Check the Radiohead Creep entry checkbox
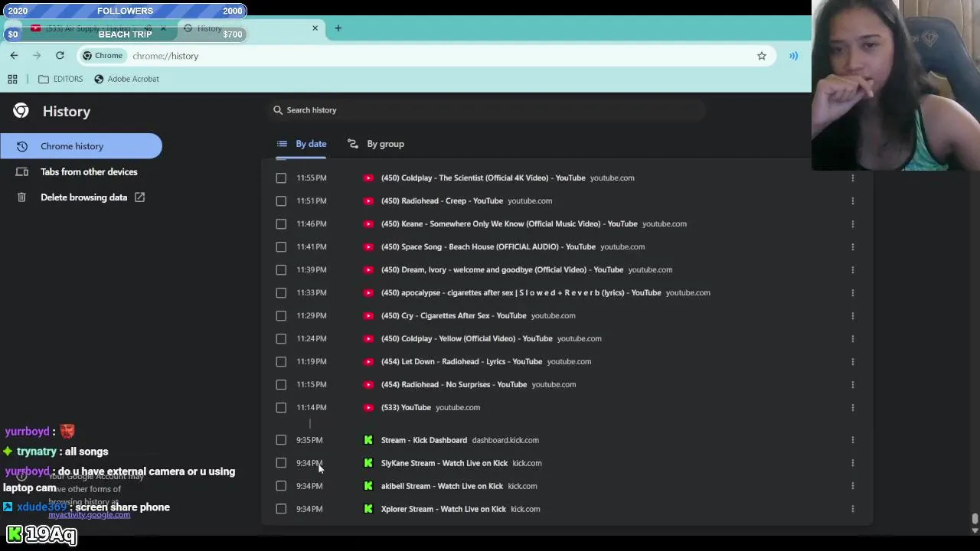Image resolution: width=980 pixels, height=551 pixels. pyautogui.click(x=281, y=201)
